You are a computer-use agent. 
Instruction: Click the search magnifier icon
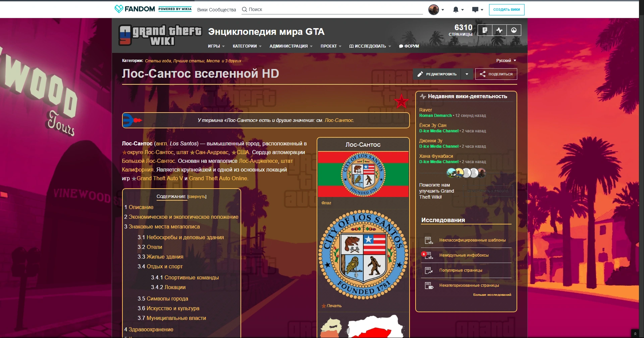pos(245,9)
